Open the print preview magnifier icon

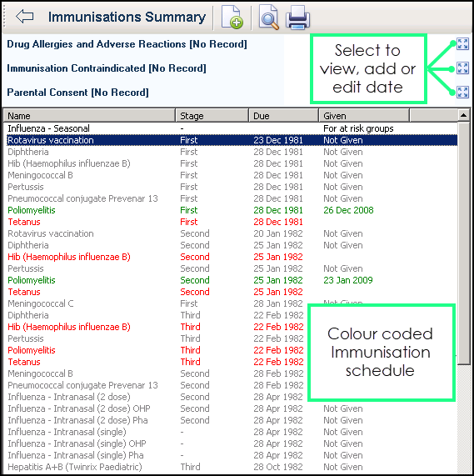(268, 18)
